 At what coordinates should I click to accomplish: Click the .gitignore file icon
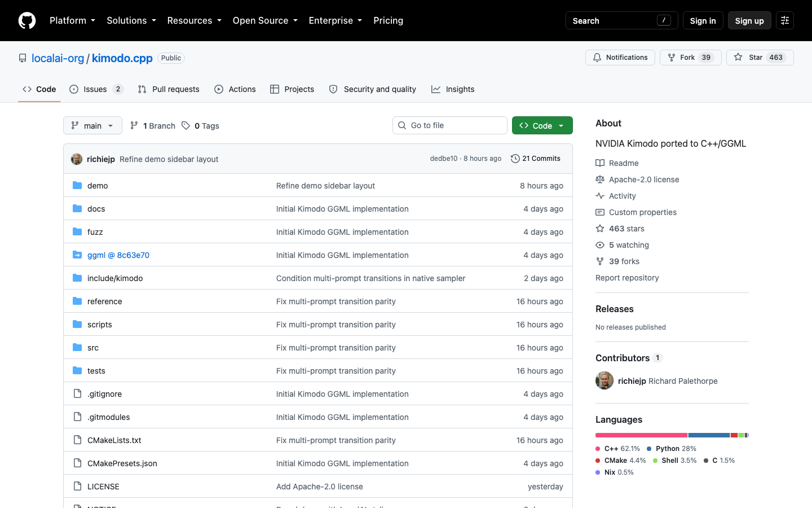tap(77, 393)
